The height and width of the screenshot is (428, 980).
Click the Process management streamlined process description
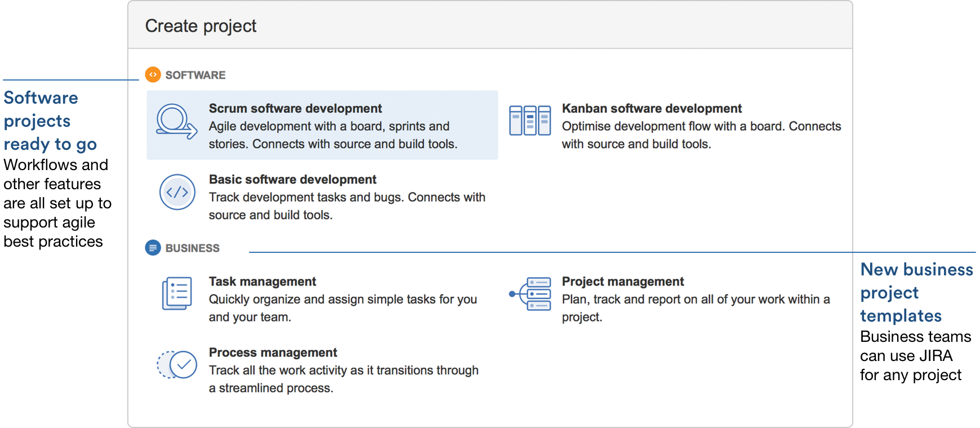(343, 379)
